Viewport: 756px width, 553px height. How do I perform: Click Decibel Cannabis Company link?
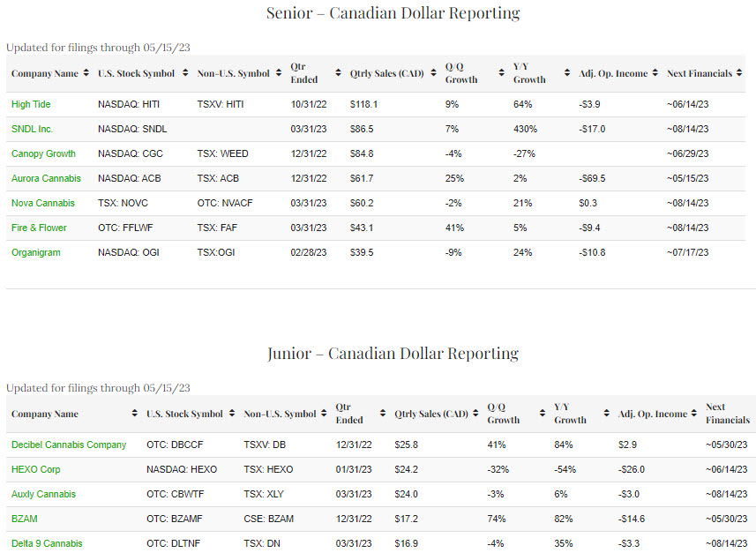(69, 445)
